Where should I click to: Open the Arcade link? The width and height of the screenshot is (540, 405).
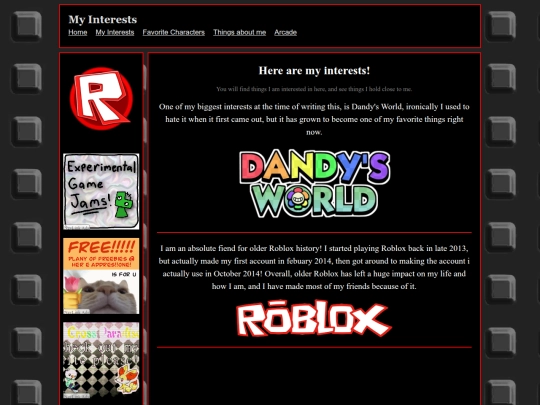(285, 32)
